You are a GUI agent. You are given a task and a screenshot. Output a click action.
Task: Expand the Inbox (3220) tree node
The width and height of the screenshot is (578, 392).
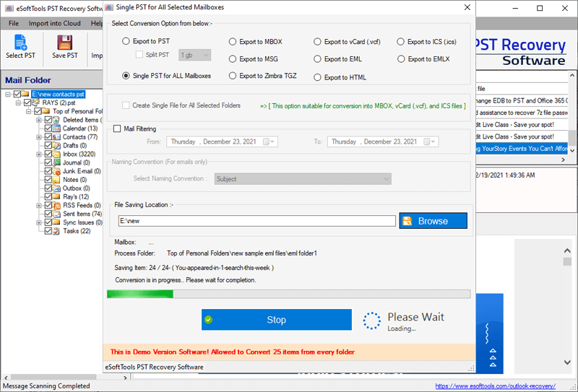click(x=39, y=154)
